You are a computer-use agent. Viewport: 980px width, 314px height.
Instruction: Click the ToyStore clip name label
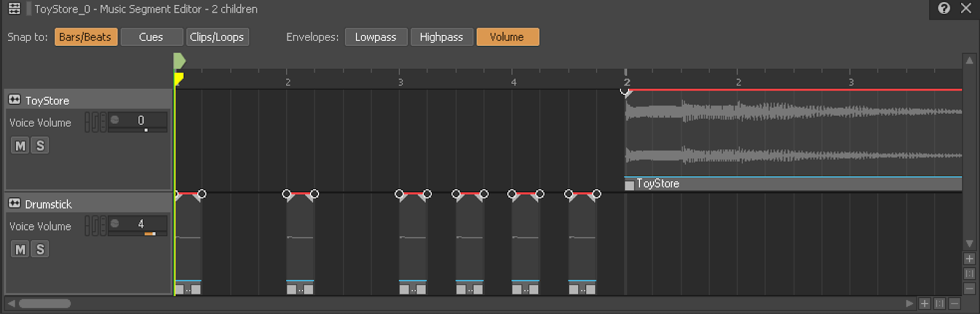point(658,184)
